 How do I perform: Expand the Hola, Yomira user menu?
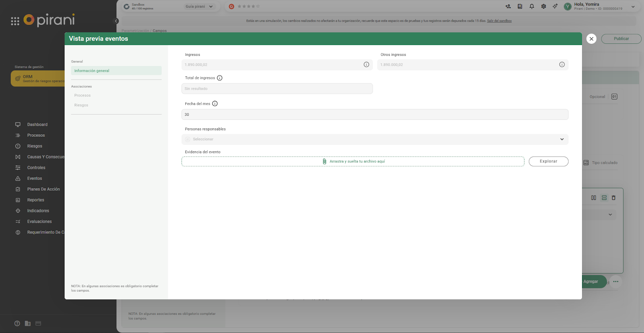click(x=633, y=7)
